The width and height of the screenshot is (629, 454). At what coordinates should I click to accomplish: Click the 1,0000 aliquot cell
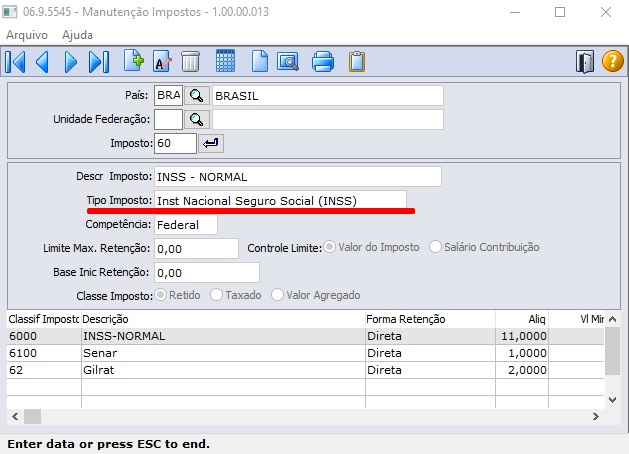[x=522, y=353]
